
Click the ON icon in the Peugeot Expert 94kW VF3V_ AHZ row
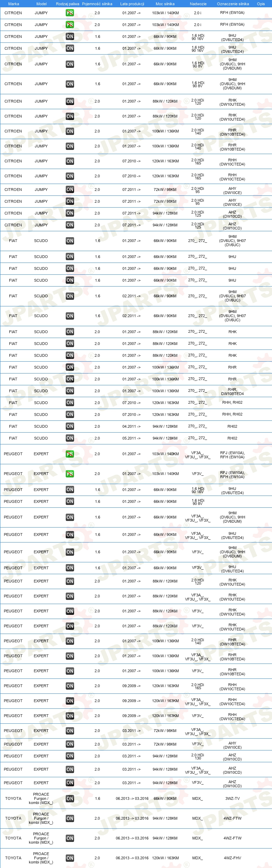[x=70, y=783]
